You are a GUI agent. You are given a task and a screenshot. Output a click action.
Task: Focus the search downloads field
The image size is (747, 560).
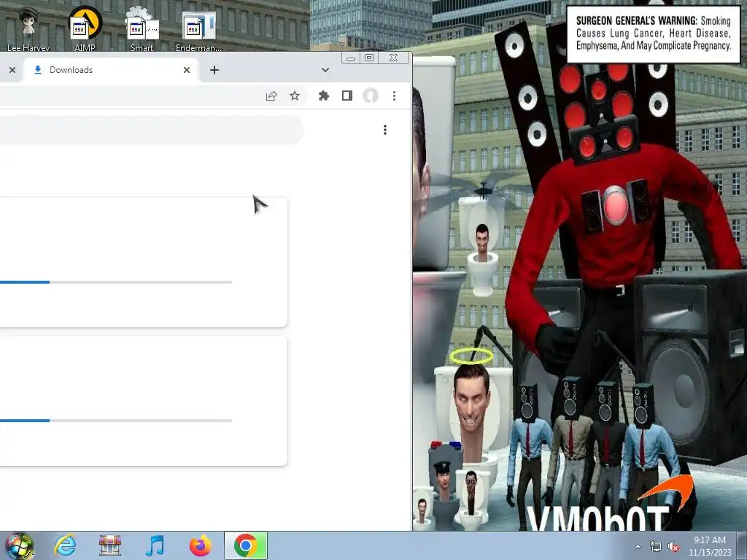(x=152, y=130)
